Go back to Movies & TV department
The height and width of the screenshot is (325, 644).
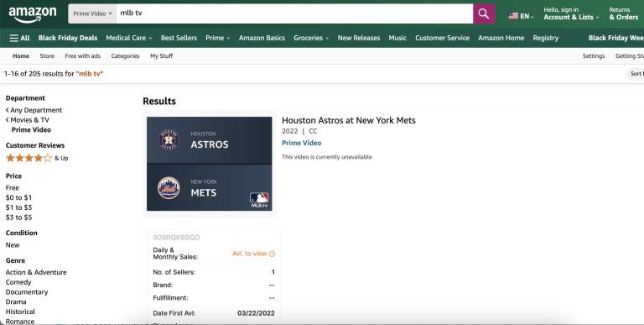pyautogui.click(x=28, y=120)
